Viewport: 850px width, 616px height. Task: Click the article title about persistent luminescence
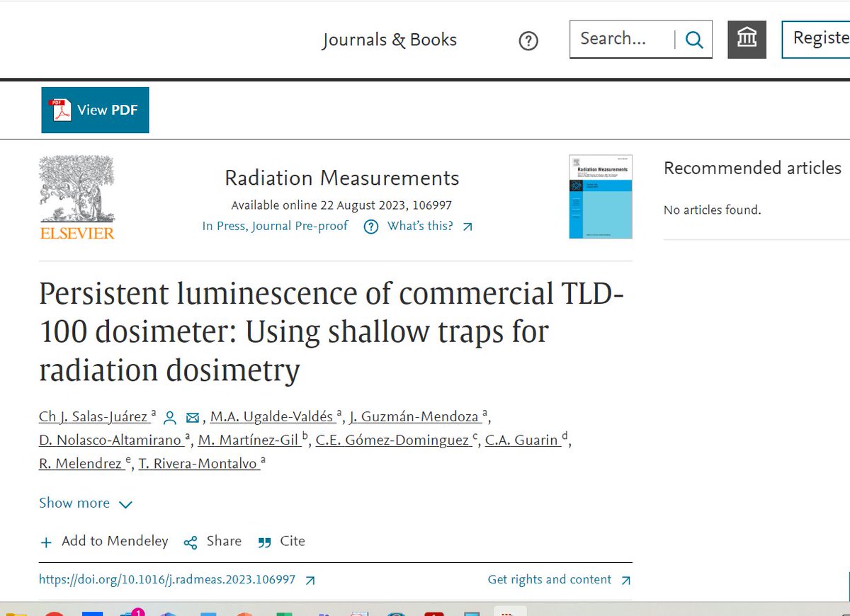click(331, 332)
